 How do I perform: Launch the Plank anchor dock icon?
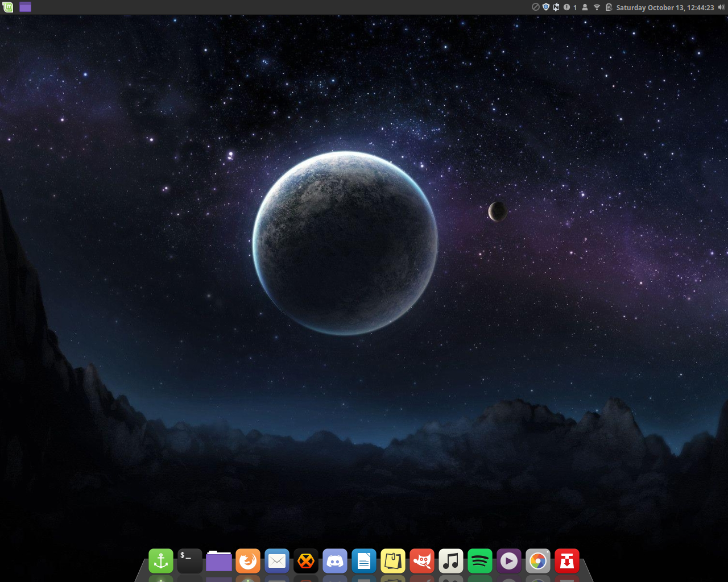pos(161,561)
